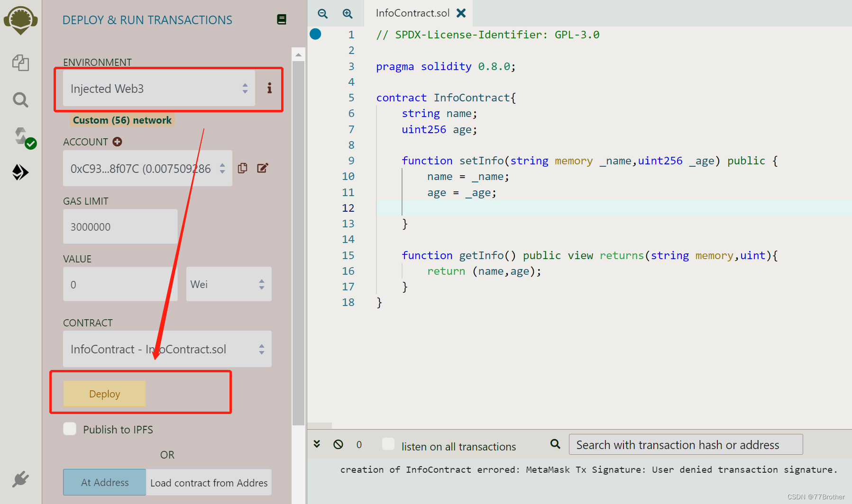
Task: Click the return (name,age) code line
Action: [484, 271]
